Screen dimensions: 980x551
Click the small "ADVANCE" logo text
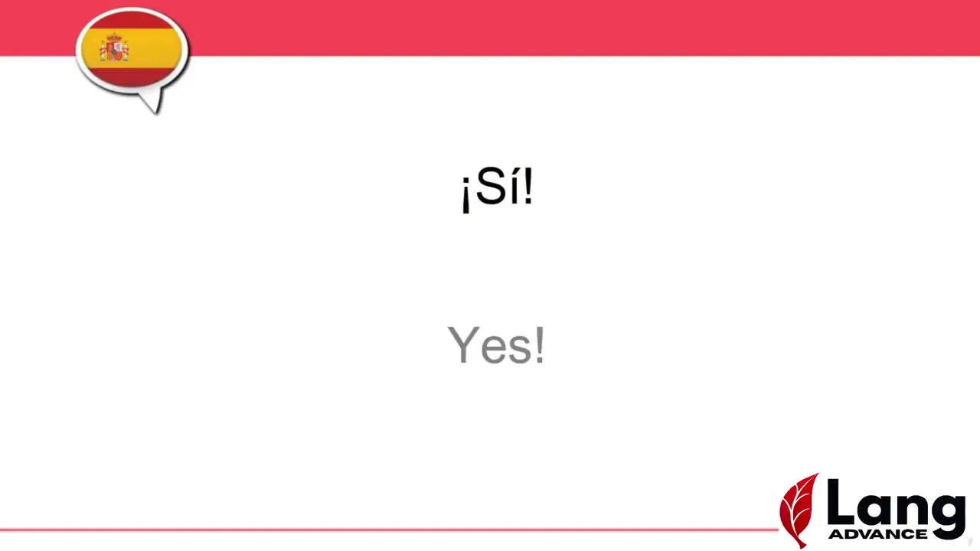coord(877,533)
